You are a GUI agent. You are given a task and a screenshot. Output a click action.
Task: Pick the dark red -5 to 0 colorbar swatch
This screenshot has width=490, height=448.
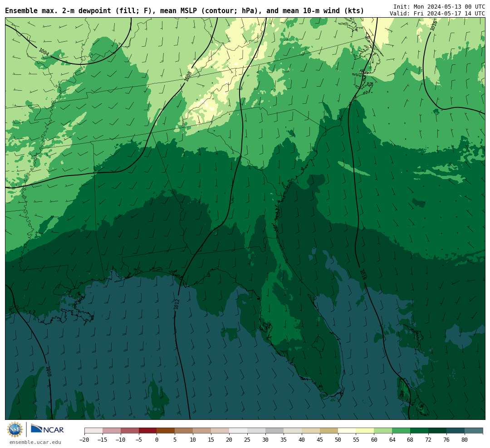point(147,431)
